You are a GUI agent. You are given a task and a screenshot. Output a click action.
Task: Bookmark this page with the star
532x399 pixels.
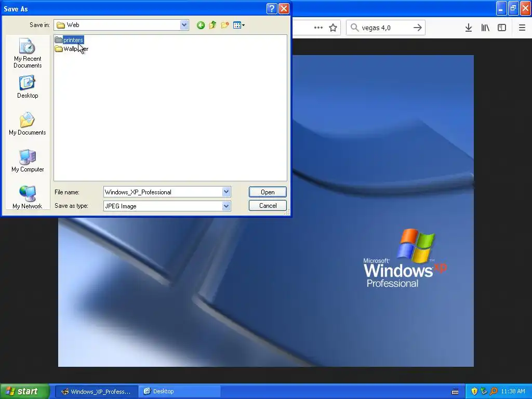click(x=333, y=28)
